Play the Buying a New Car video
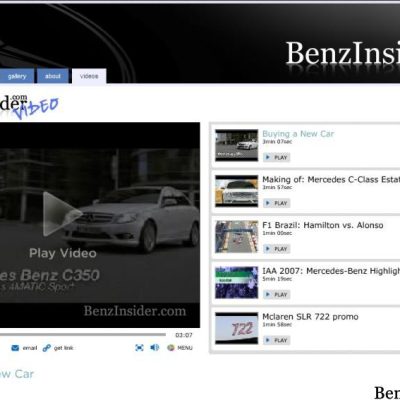The height and width of the screenshot is (400, 400). [276, 157]
